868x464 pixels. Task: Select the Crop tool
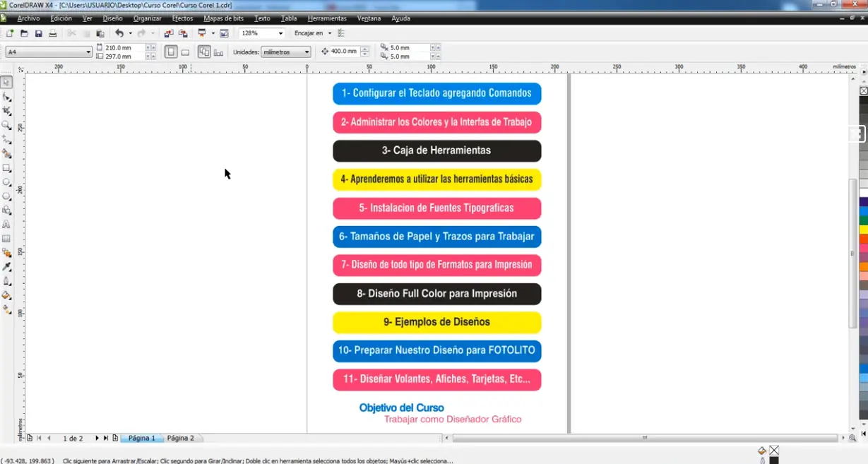6,111
